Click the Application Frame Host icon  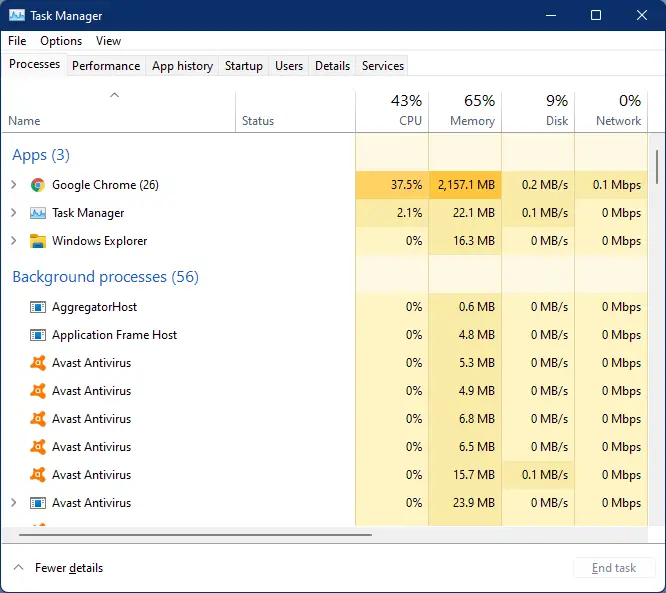(x=38, y=335)
